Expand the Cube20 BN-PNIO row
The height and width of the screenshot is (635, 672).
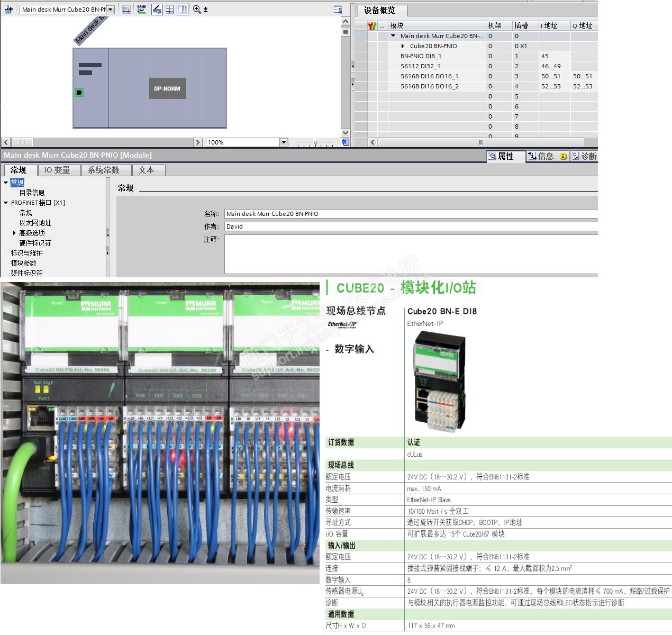(x=402, y=46)
